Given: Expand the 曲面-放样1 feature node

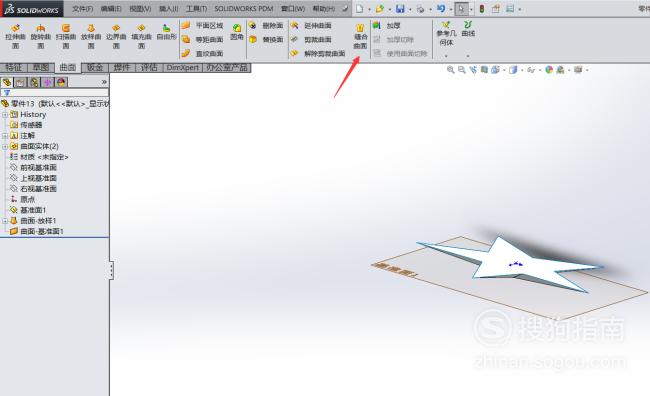Looking at the screenshot, I should (5, 221).
